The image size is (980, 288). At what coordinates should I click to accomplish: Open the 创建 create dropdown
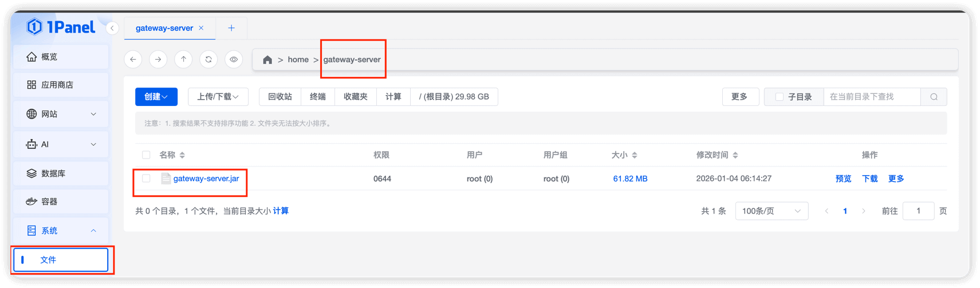[156, 97]
